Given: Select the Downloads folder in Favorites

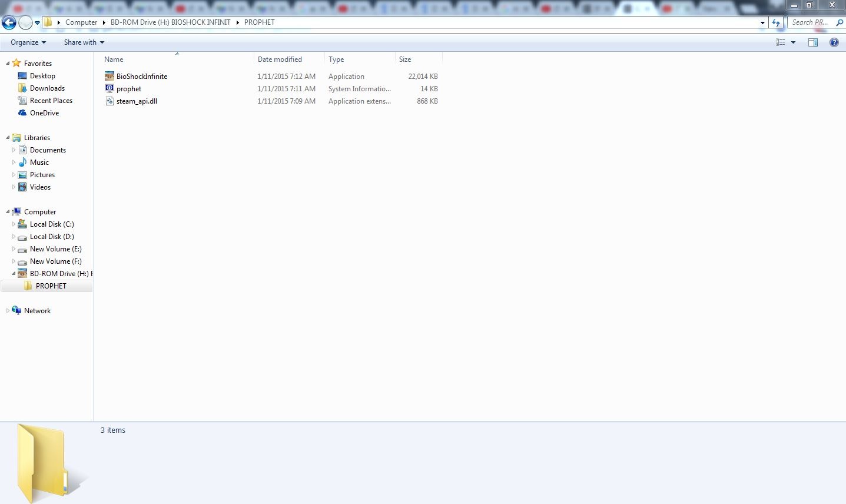Looking at the screenshot, I should (47, 88).
